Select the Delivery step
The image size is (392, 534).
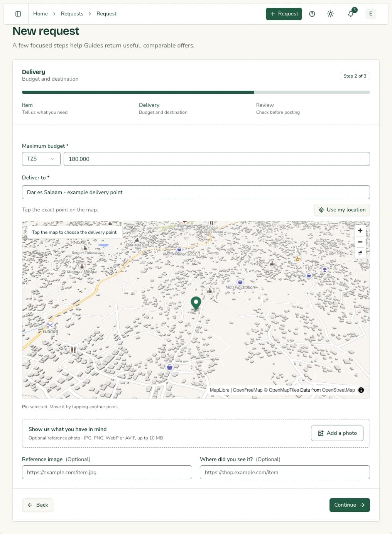[x=163, y=108]
